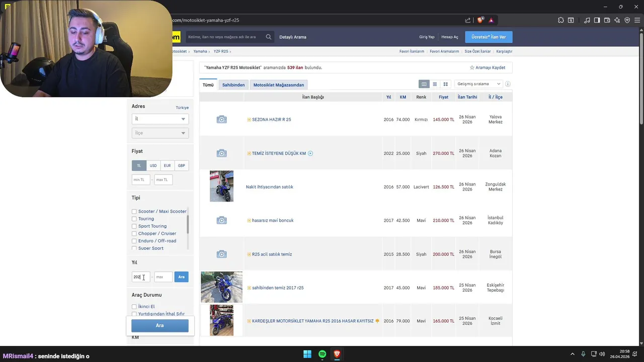Click the microphone tray icon

583,354
